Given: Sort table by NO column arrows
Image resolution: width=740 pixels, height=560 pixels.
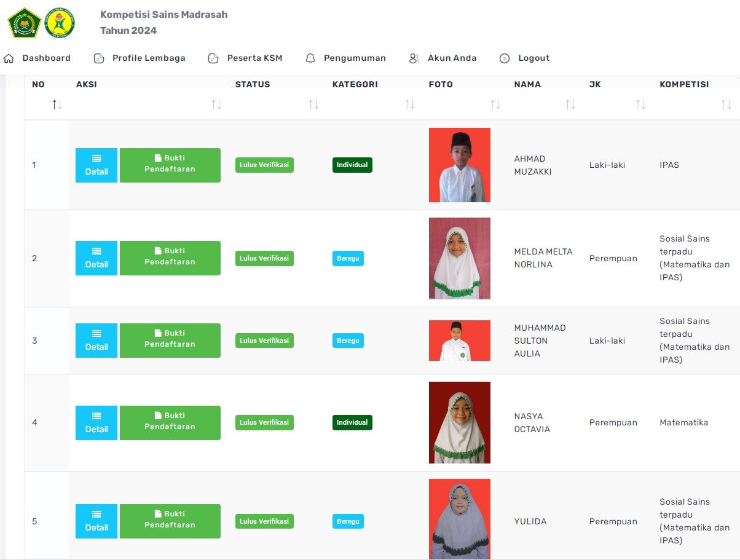Looking at the screenshot, I should (x=57, y=105).
